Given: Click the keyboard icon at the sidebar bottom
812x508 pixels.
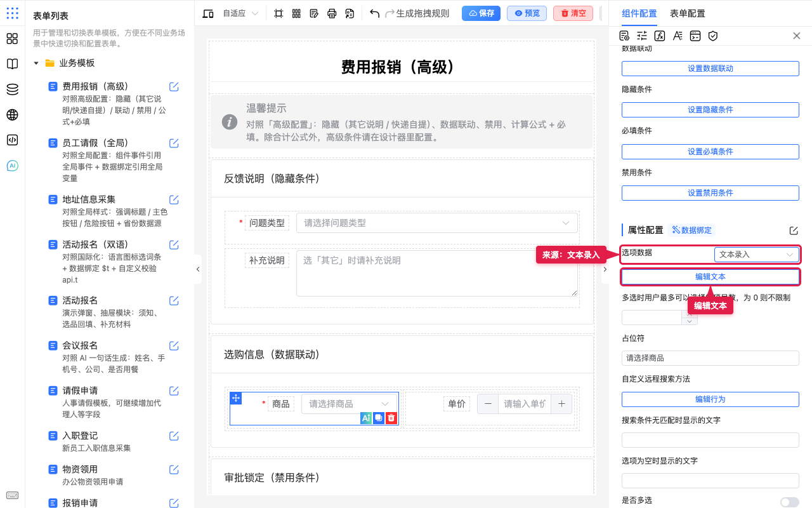Looking at the screenshot, I should [12, 495].
